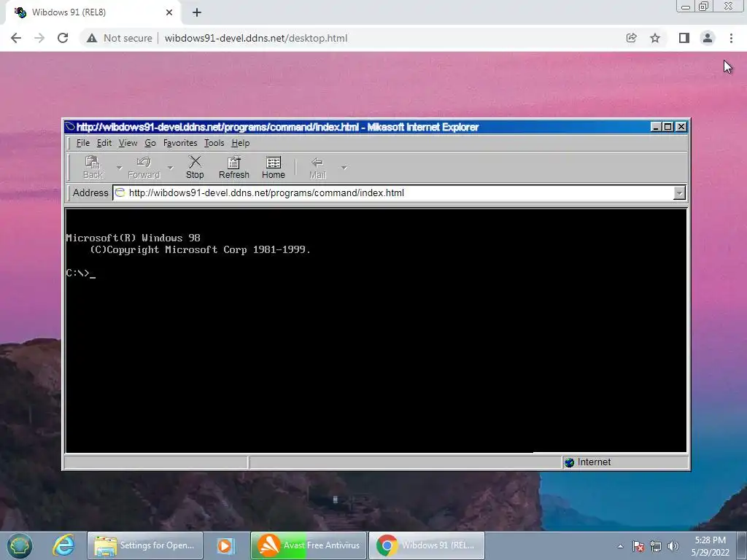Click the Action Center flag tray icon
This screenshot has width=747, height=560.
(638, 546)
